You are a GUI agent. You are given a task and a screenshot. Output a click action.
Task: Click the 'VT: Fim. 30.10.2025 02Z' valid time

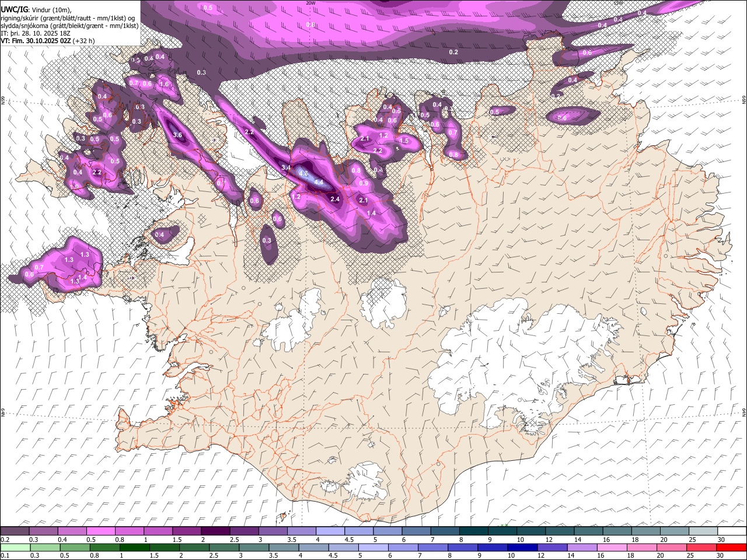pyautogui.click(x=36, y=41)
